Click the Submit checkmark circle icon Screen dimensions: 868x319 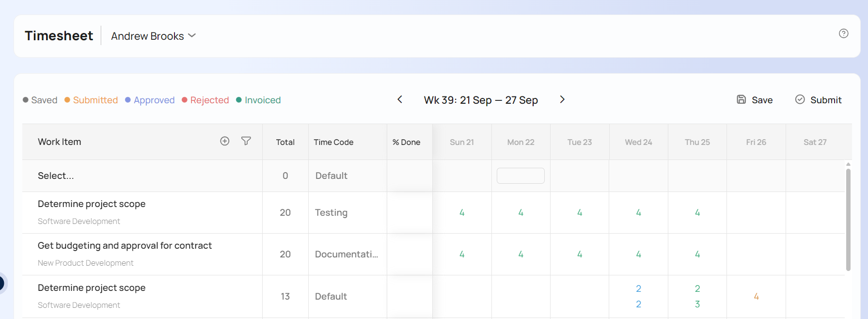800,99
